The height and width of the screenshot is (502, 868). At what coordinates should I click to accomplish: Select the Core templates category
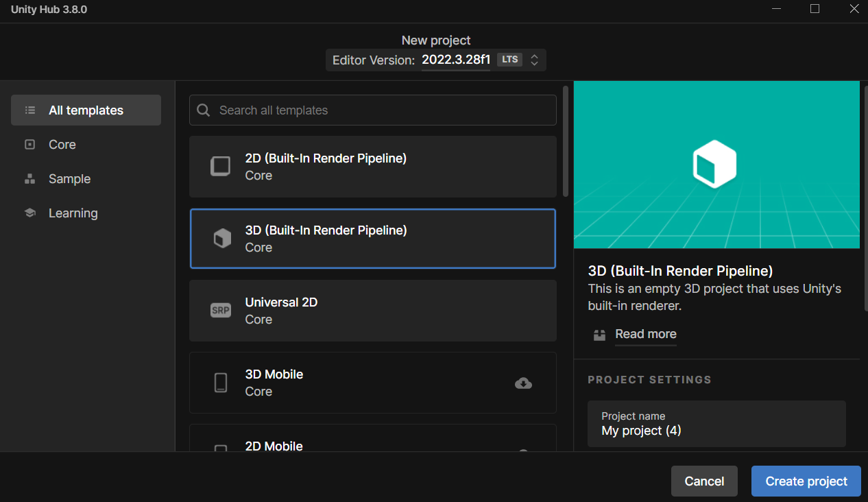coord(62,145)
